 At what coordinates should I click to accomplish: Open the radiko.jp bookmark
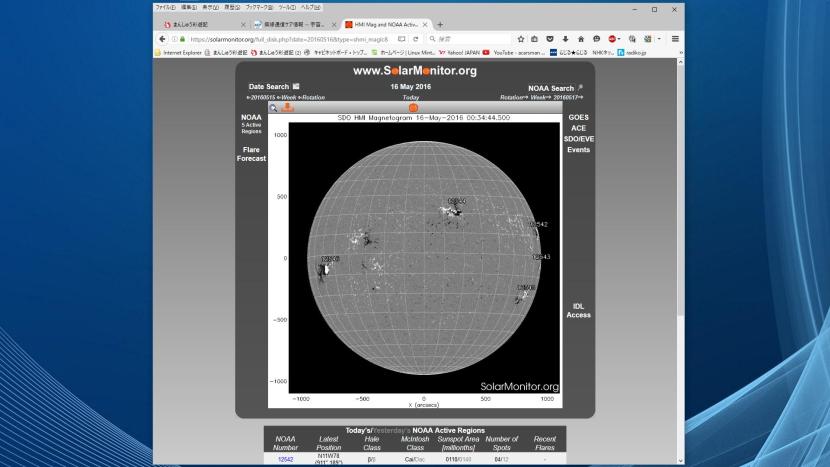pyautogui.click(x=632, y=52)
